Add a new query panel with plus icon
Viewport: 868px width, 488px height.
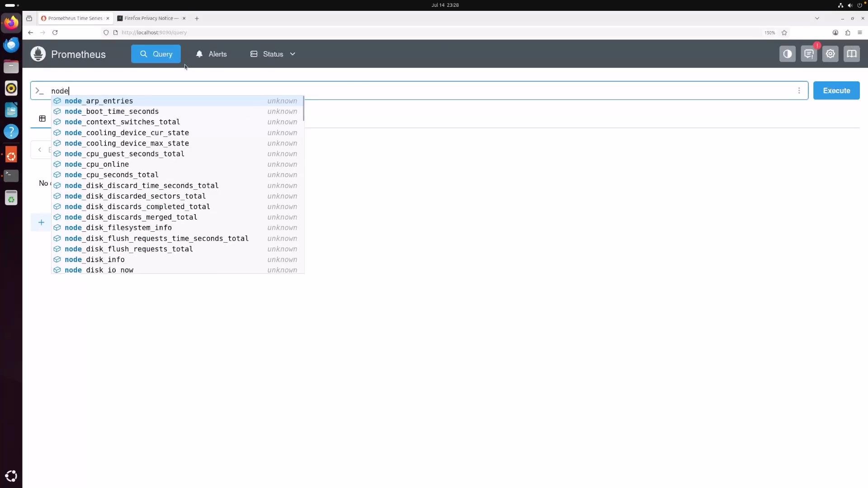pos(41,222)
